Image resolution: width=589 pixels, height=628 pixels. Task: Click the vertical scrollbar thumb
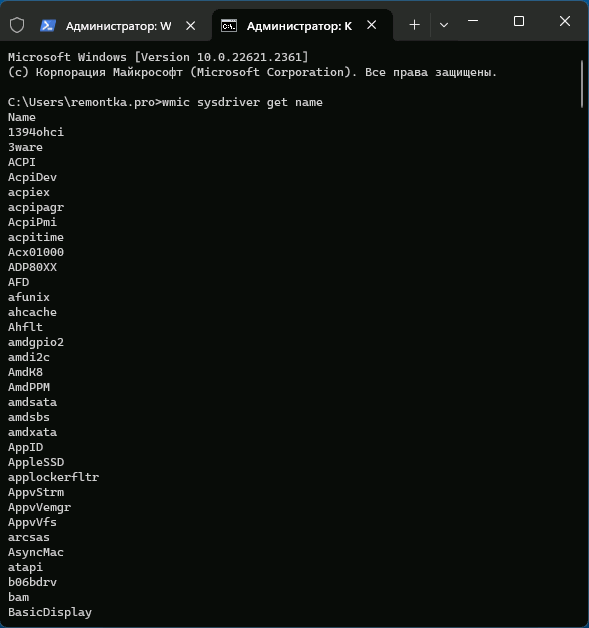[582, 84]
